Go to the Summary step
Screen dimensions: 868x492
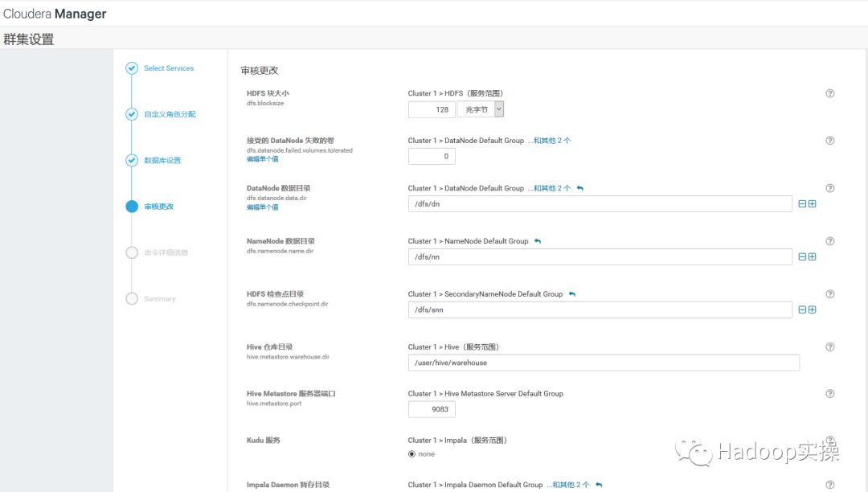(x=160, y=299)
